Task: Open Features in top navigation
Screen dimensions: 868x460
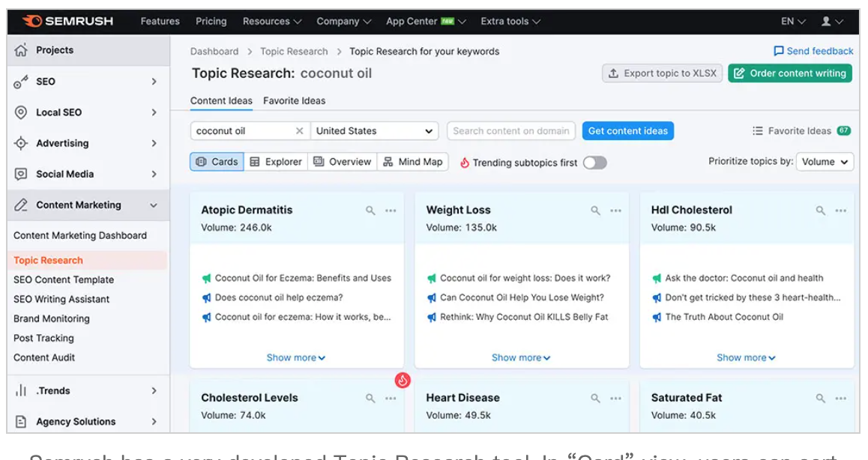Action: 160,21
